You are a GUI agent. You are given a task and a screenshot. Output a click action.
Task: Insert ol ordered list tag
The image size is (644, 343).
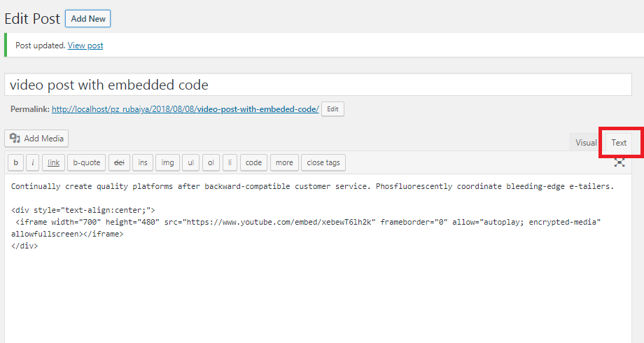(211, 162)
